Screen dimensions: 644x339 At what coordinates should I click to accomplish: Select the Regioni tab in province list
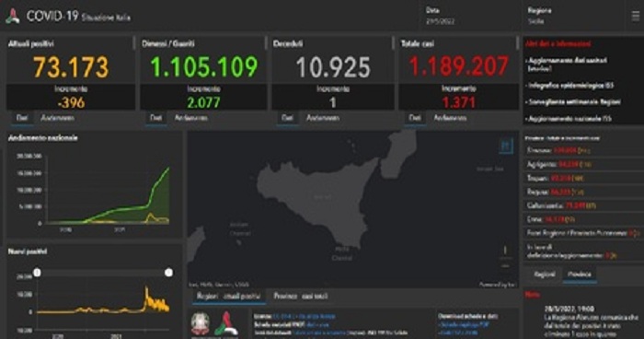545,275
